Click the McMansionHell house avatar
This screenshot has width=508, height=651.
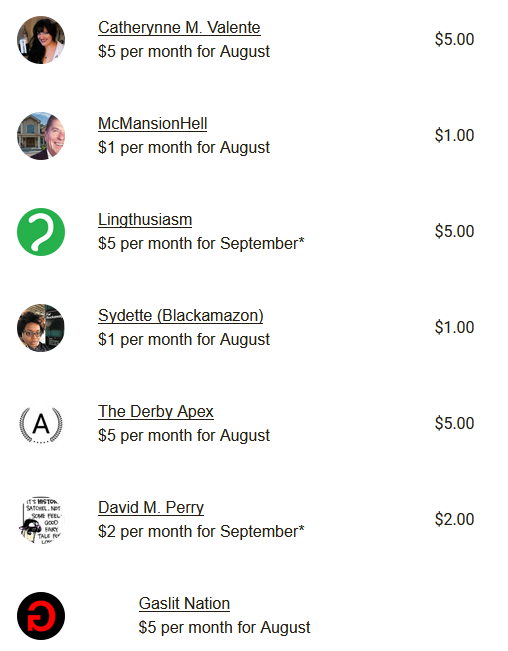click(41, 136)
